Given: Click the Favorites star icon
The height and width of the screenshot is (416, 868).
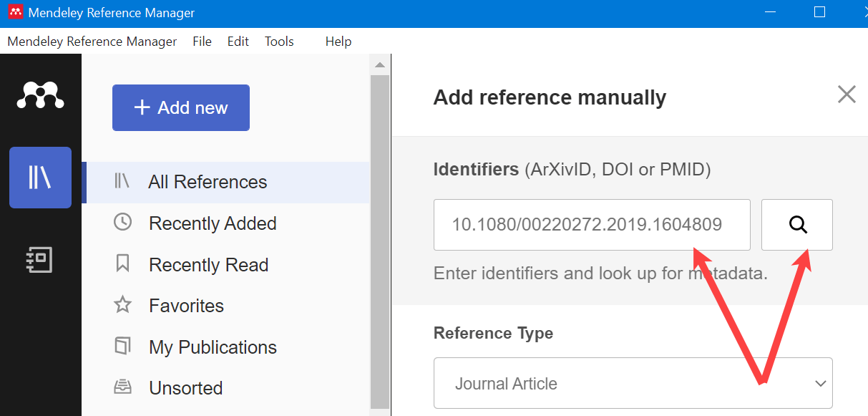Looking at the screenshot, I should [x=123, y=305].
